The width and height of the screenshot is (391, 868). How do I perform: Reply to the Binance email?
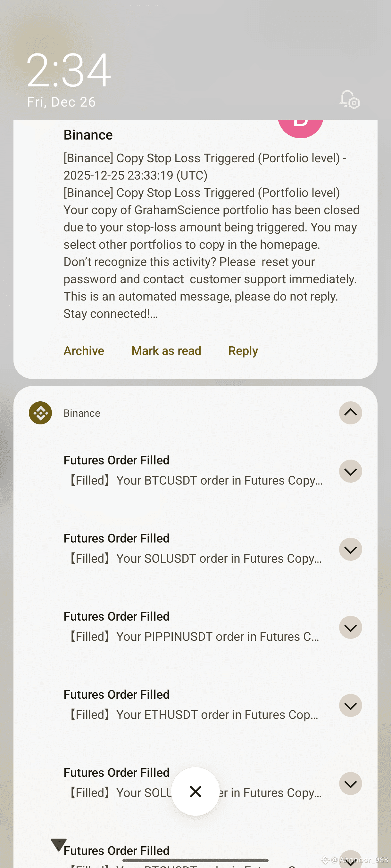[243, 351]
